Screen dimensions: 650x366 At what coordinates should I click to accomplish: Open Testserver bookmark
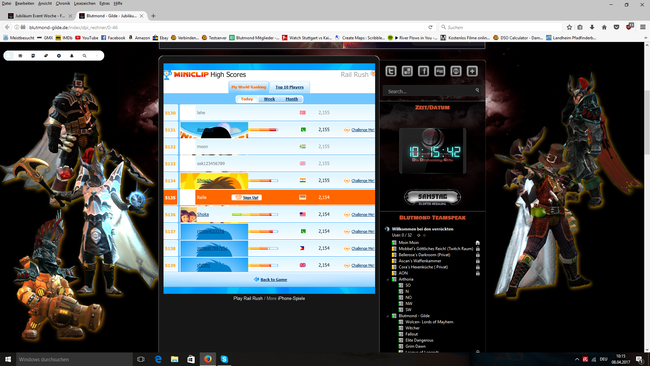[214, 38]
